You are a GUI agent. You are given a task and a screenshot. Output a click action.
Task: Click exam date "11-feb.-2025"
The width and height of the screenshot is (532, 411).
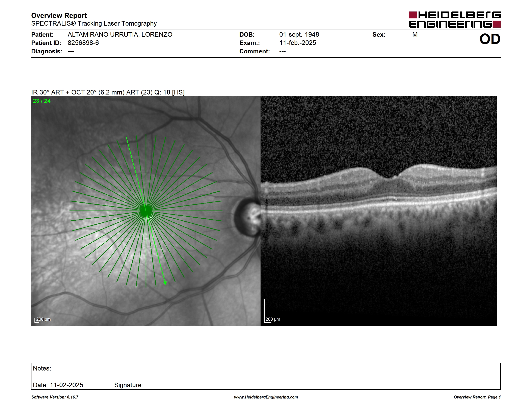tap(298, 43)
